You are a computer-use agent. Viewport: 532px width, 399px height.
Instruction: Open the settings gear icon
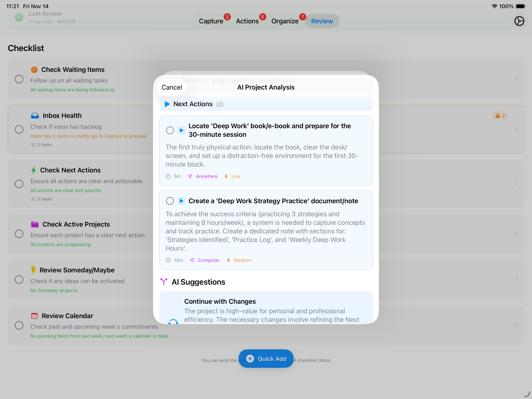pos(519,21)
